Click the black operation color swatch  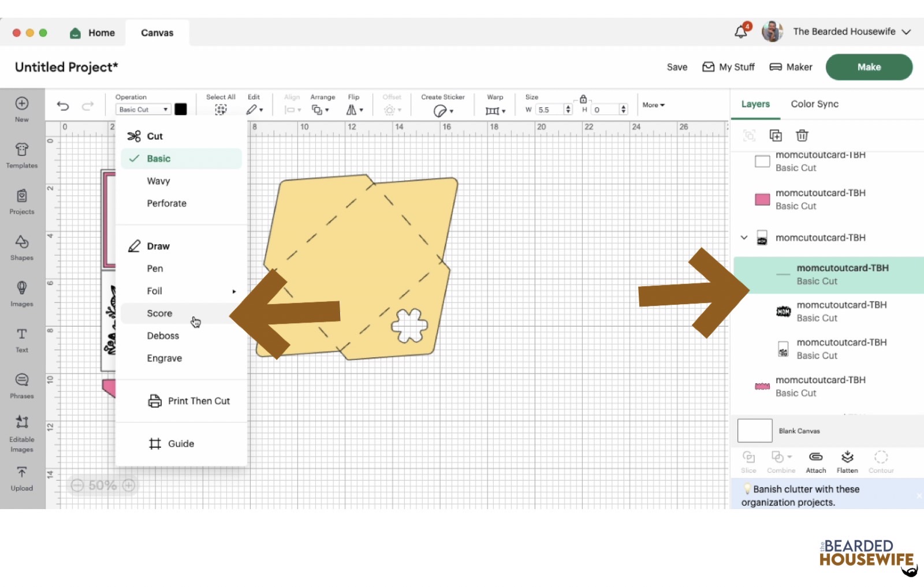pos(181,110)
